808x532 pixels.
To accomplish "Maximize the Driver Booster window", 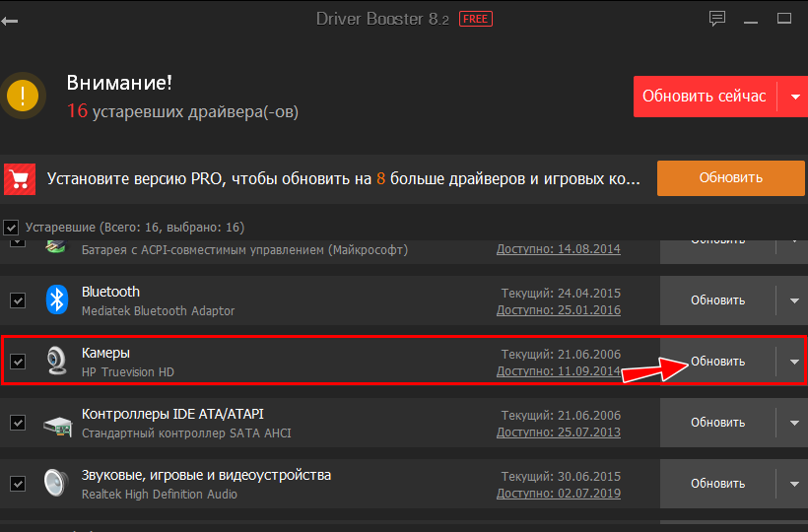I will click(784, 19).
